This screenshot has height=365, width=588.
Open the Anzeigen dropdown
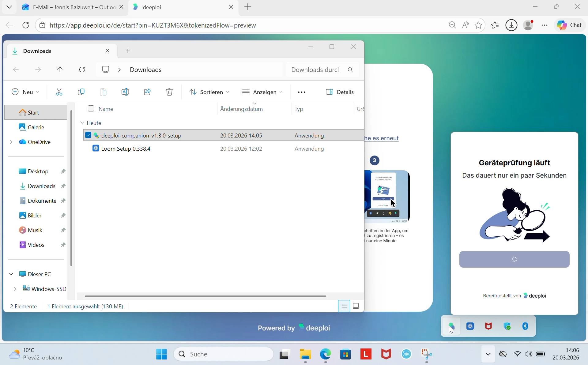262,92
